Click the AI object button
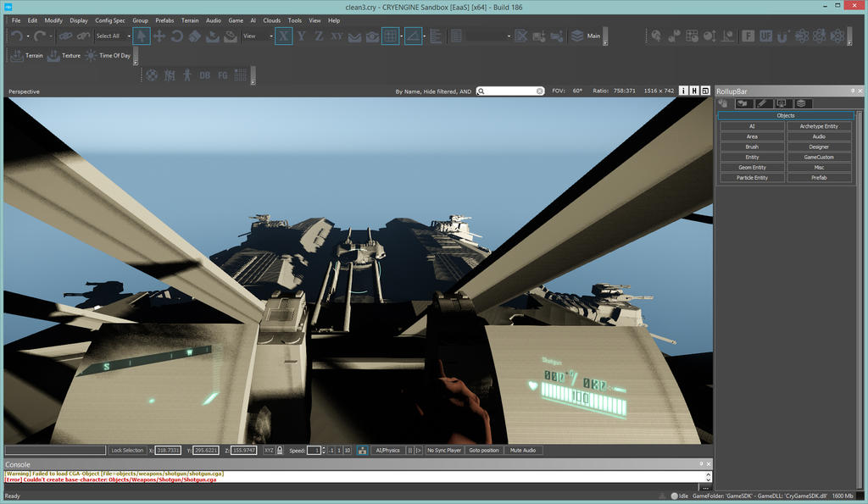 pos(752,126)
